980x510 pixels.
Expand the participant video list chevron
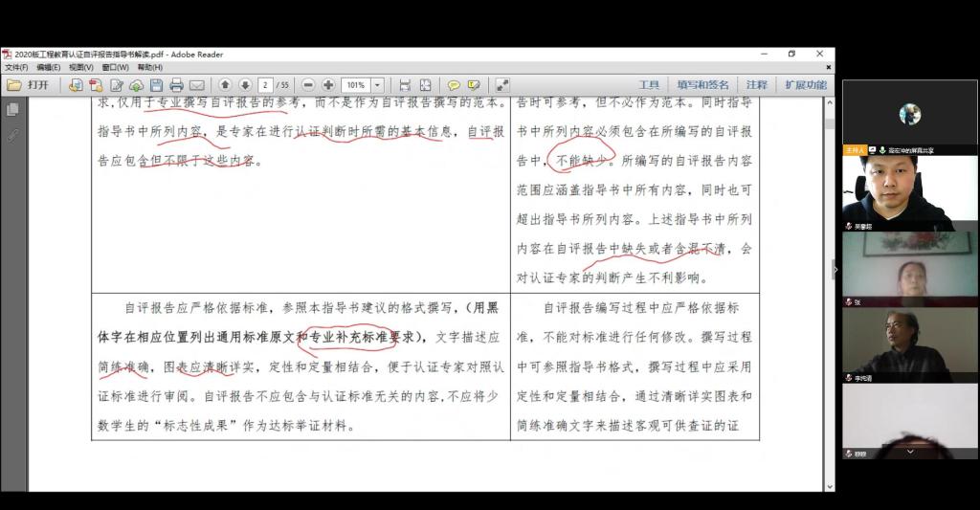909,452
